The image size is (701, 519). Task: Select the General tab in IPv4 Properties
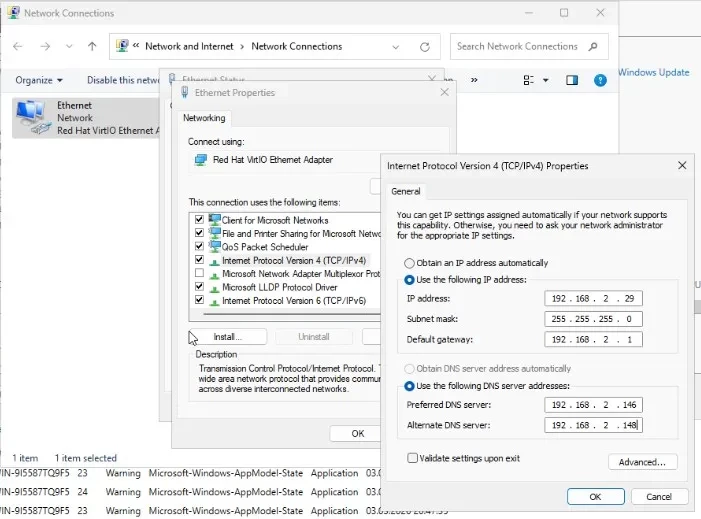(405, 191)
